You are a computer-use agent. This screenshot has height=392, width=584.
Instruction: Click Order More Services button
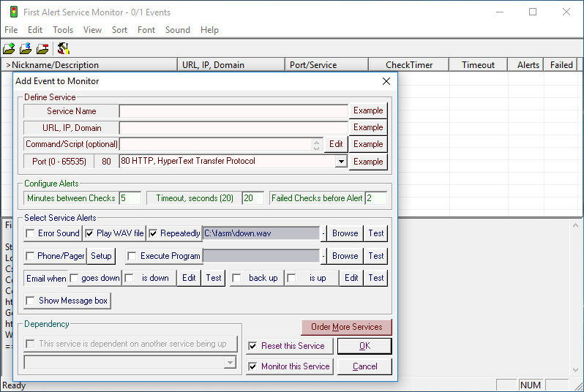tap(346, 327)
